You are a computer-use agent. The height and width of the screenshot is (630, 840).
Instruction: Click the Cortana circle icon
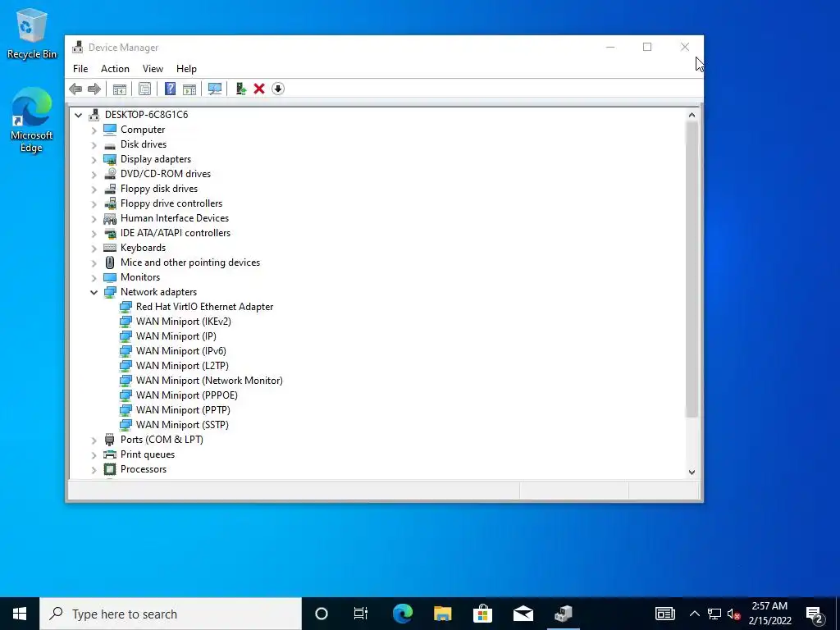[x=321, y=614]
